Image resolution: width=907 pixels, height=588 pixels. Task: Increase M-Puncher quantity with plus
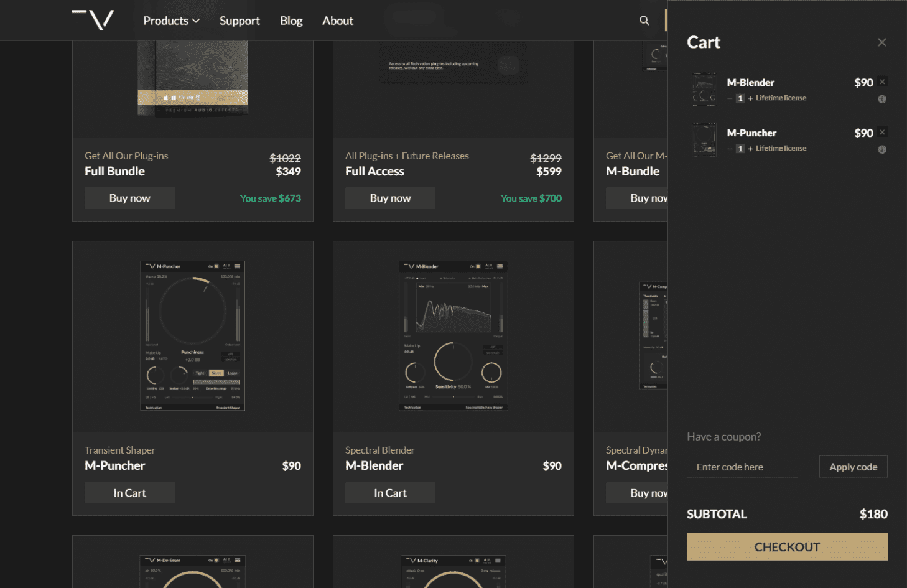750,149
